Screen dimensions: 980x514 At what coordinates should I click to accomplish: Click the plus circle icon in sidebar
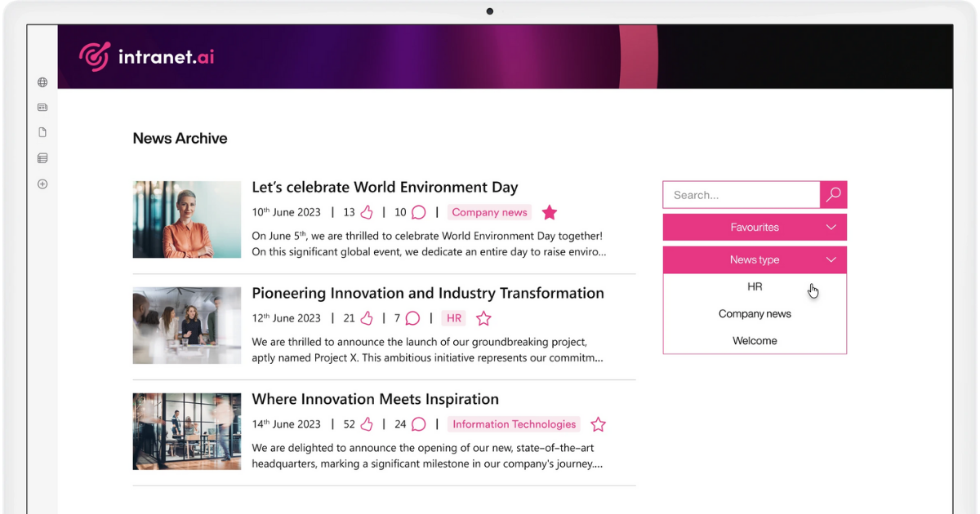[42, 184]
